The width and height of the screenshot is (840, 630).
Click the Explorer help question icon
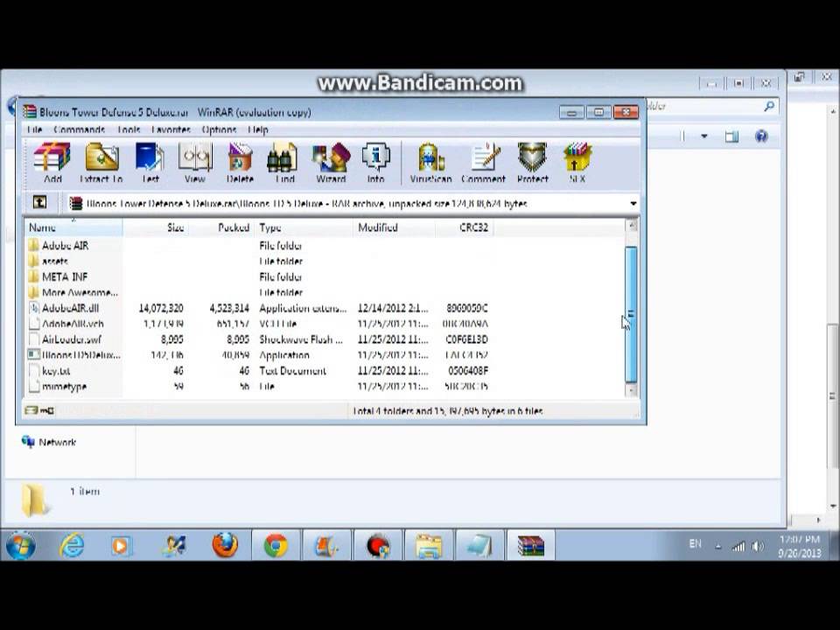point(761,136)
